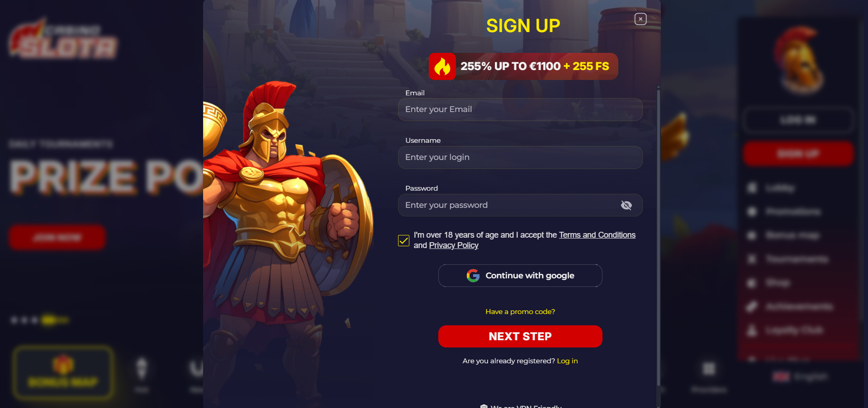Click the flame bonus icon
The width and height of the screenshot is (868, 408).
tap(442, 66)
